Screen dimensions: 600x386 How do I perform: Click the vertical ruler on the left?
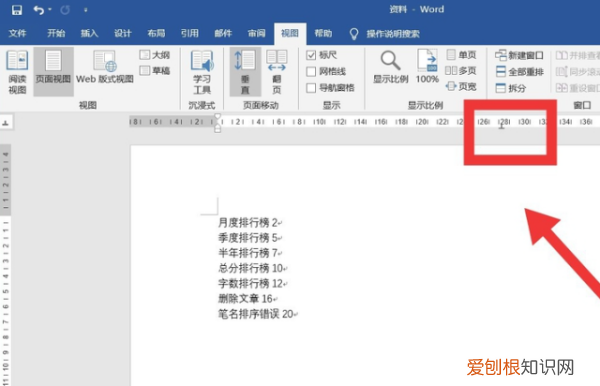[5, 265]
